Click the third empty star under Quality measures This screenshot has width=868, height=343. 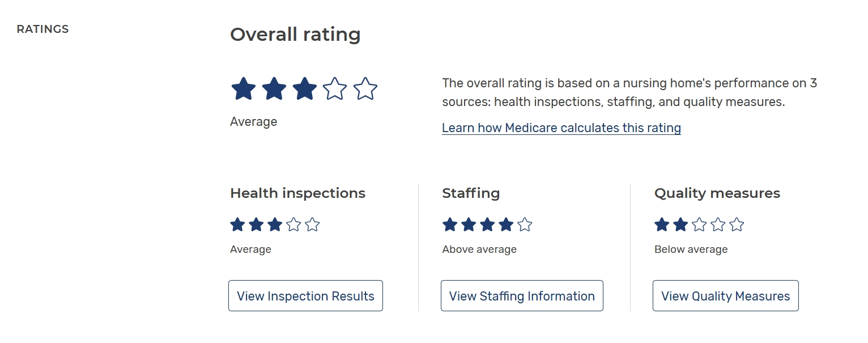[699, 225]
